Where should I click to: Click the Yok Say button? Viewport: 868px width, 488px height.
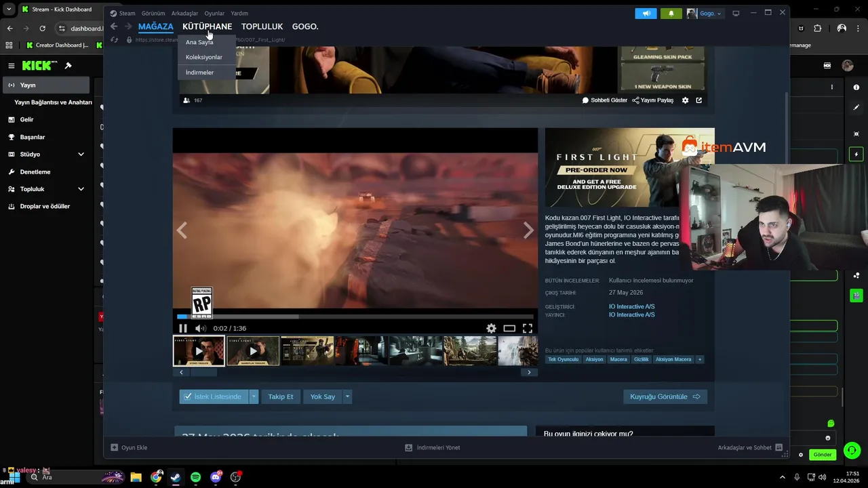(323, 396)
